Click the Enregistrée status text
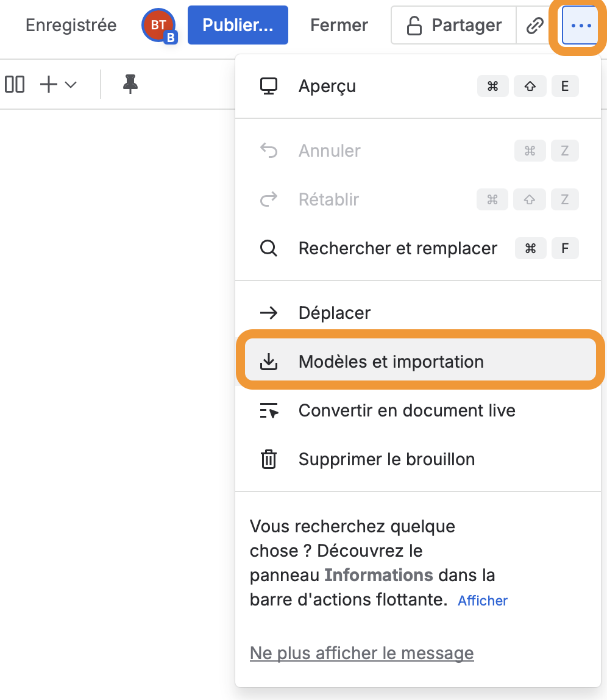Viewport: 607px width, 700px height. [71, 26]
